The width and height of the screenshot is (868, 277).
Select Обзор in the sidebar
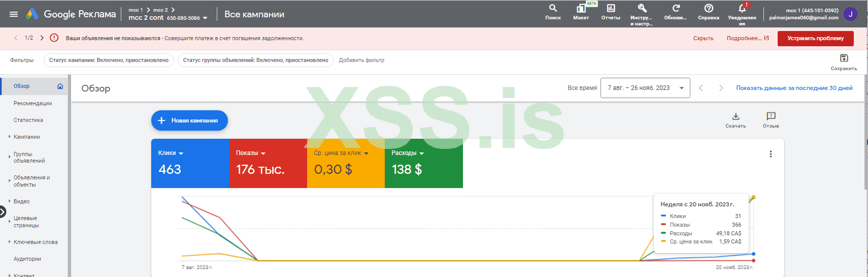point(35,86)
